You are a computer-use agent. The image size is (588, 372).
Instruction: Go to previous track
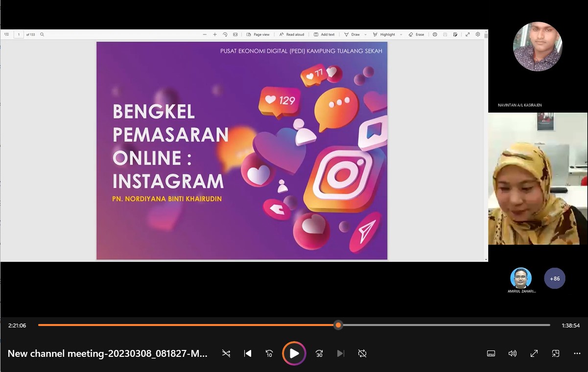(x=248, y=353)
